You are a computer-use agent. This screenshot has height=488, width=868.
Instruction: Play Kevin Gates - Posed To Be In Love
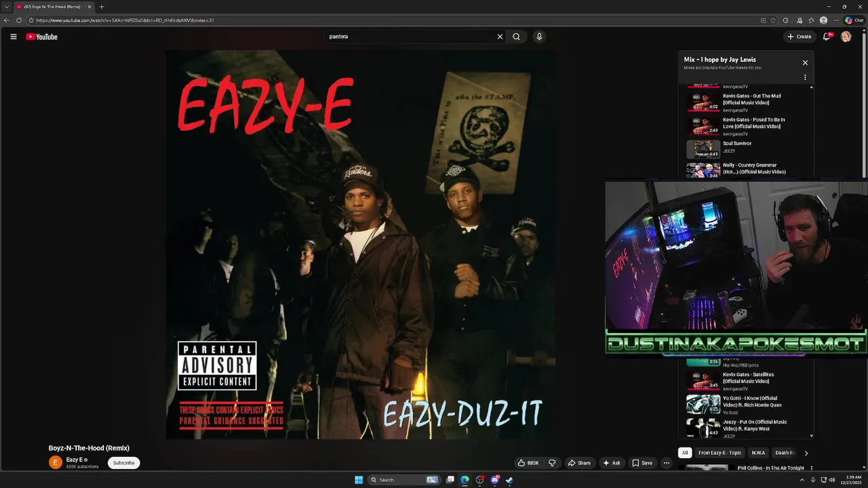click(753, 123)
